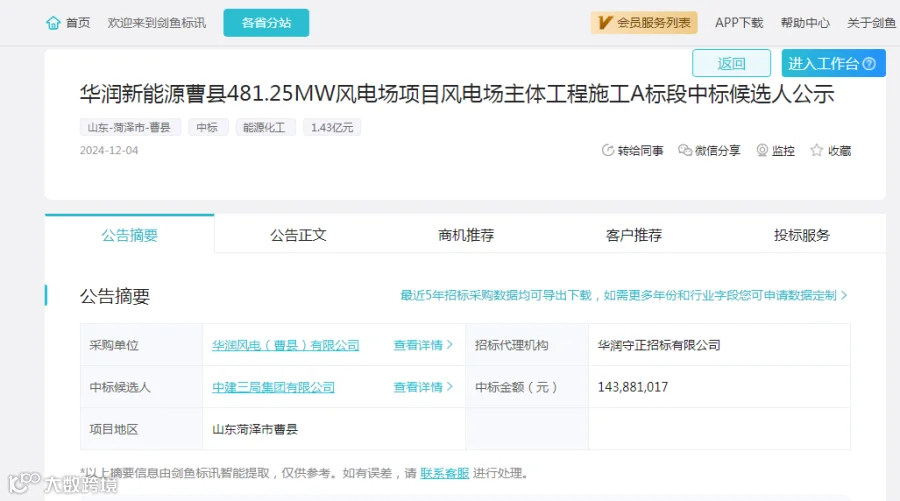Click the 监控 monitor icon

coord(762,150)
